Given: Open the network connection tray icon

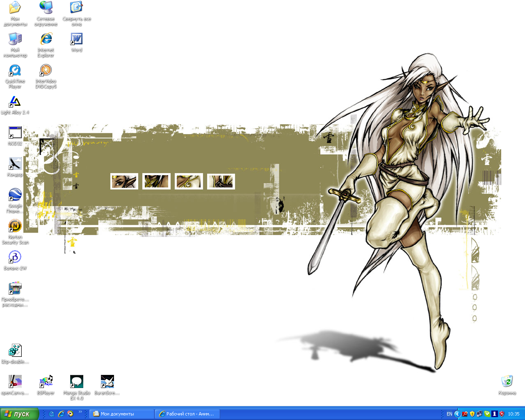Looking at the screenshot, I should (x=479, y=414).
